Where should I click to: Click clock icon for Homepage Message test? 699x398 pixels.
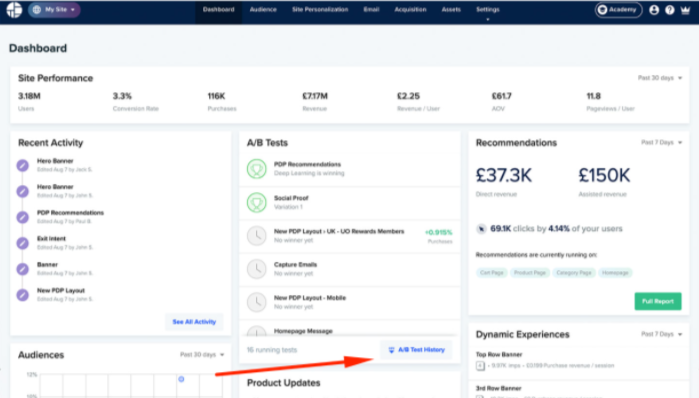point(257,331)
